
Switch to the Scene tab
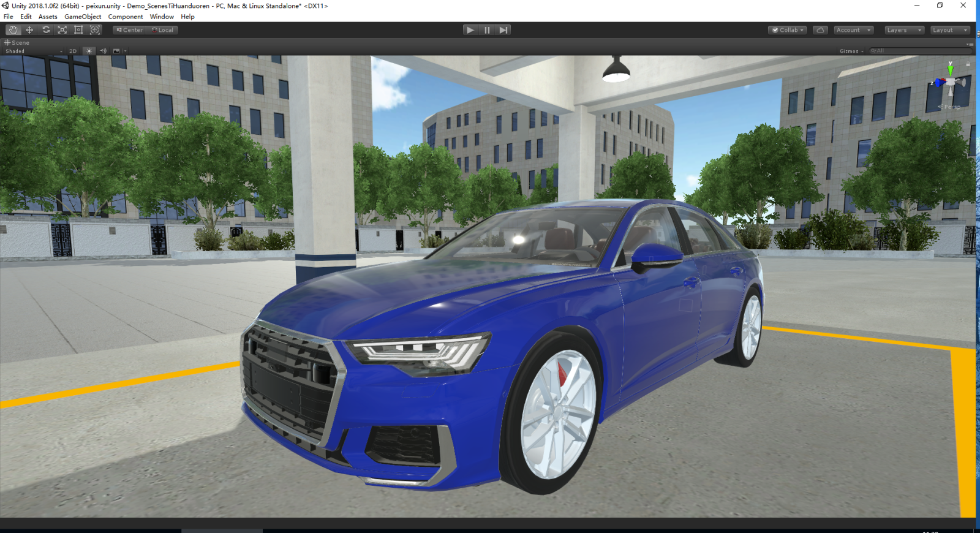coord(17,43)
